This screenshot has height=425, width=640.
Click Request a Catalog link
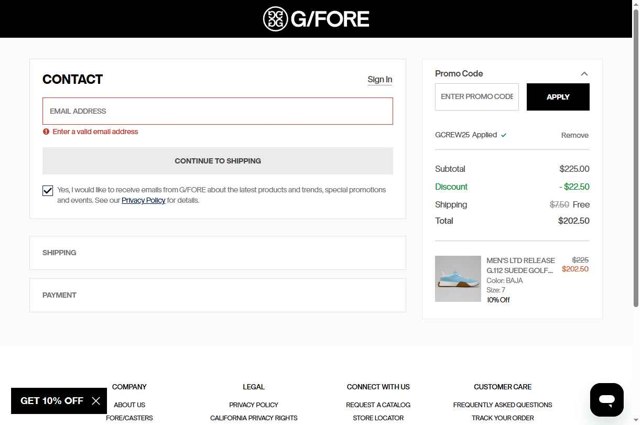(x=378, y=405)
